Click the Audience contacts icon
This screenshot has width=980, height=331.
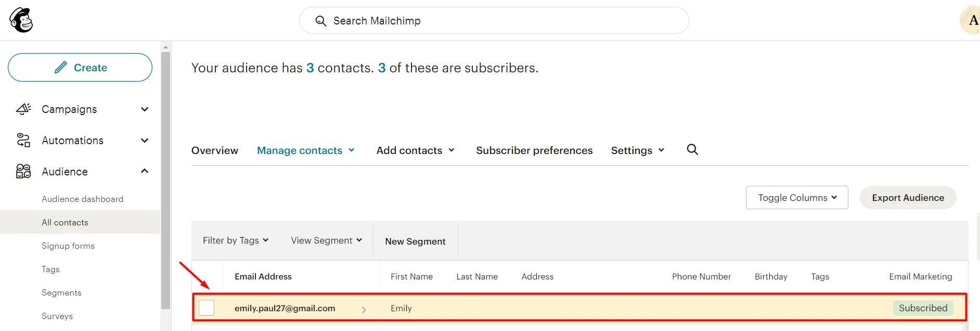pos(23,171)
